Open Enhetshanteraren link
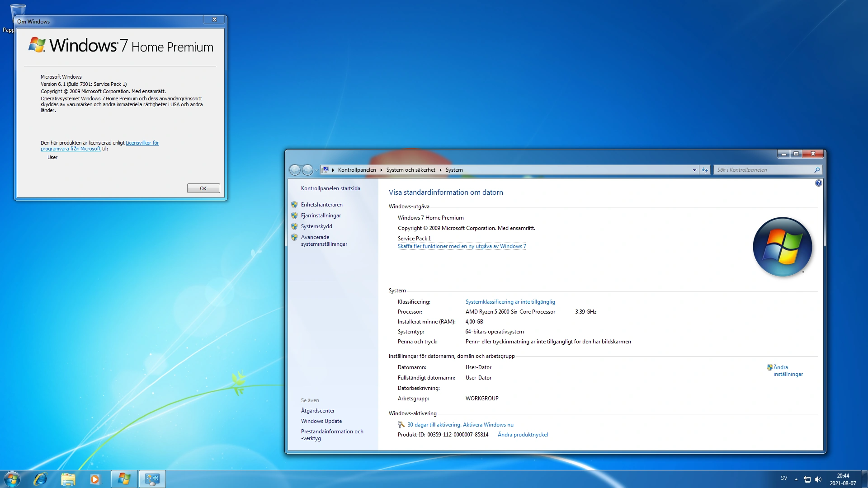Screen dimensions: 868x488 (321, 205)
